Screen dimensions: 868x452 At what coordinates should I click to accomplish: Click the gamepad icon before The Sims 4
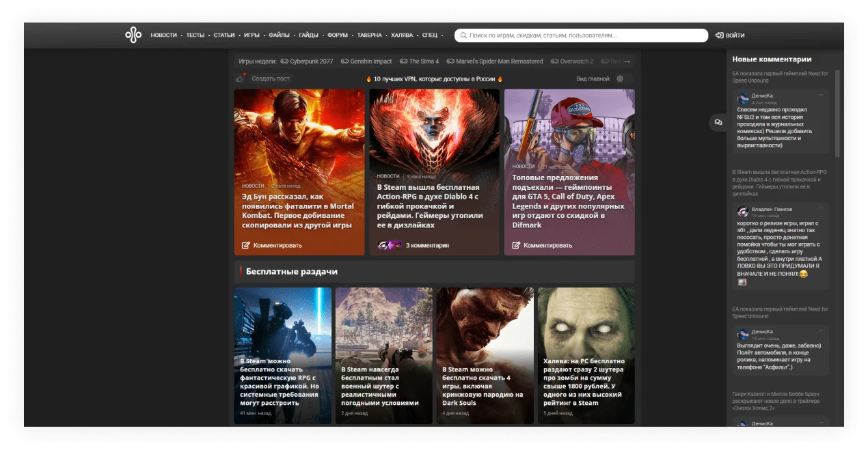point(404,61)
